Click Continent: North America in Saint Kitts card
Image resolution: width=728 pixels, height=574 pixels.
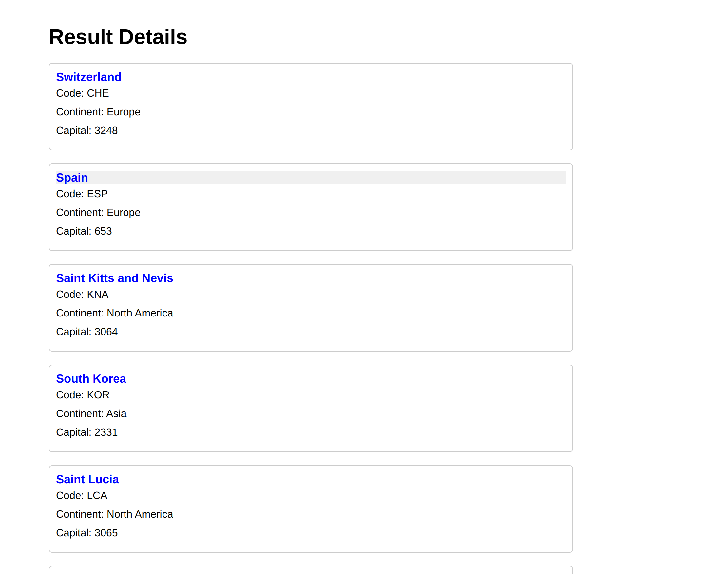114,313
